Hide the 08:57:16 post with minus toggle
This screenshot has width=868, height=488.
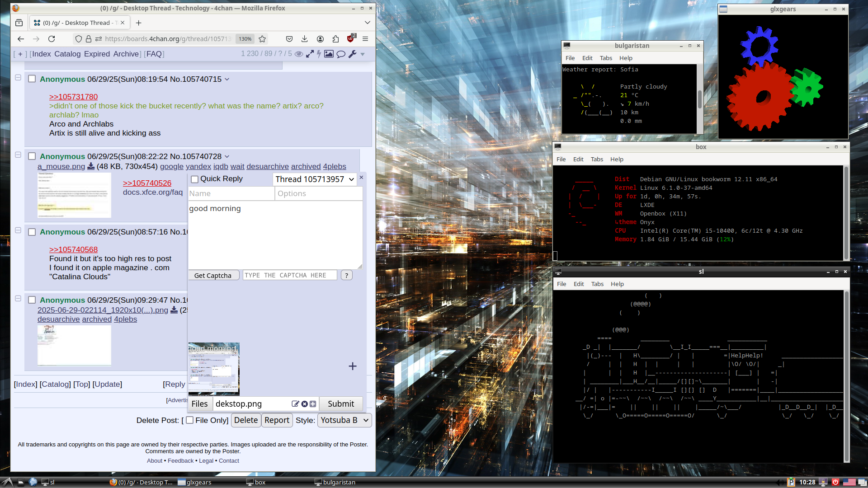click(x=18, y=230)
